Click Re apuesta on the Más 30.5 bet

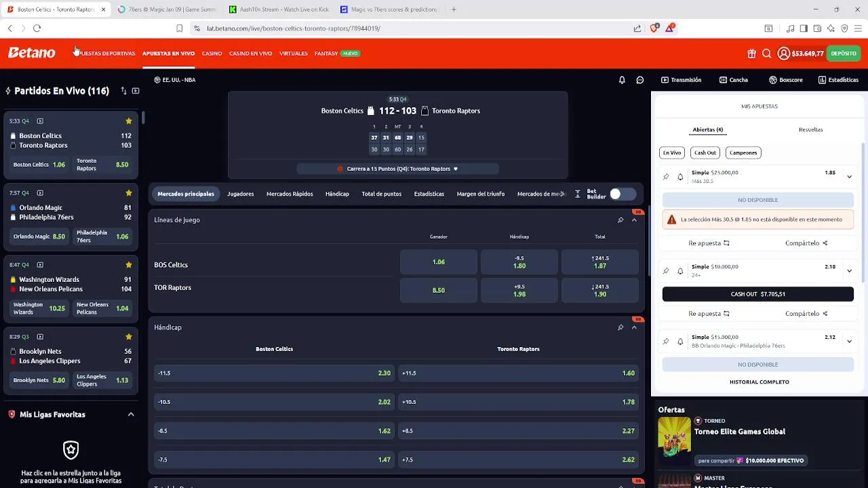click(709, 243)
